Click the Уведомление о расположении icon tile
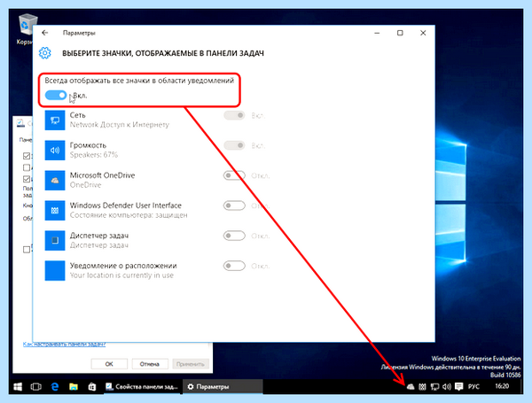532x403 pixels. pyautogui.click(x=55, y=270)
